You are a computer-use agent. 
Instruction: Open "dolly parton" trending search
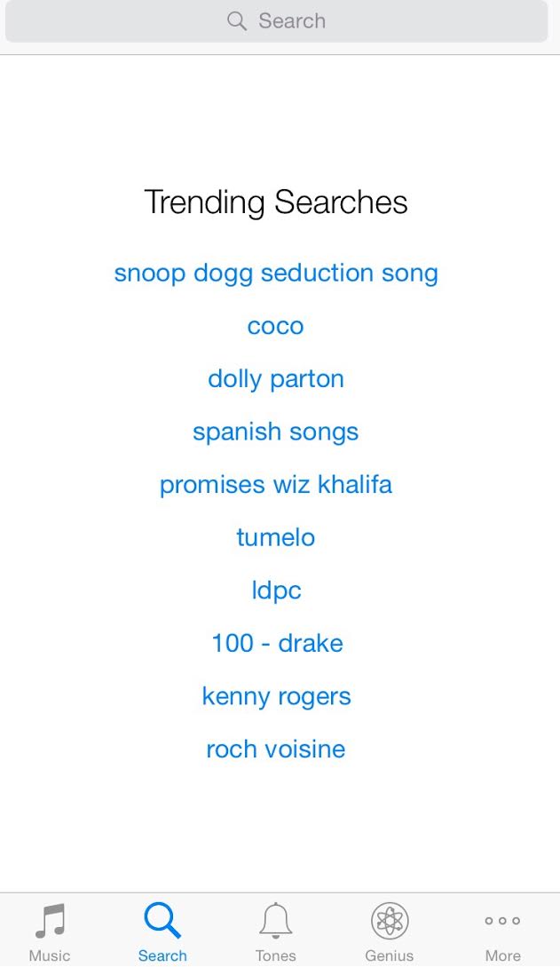(x=276, y=379)
